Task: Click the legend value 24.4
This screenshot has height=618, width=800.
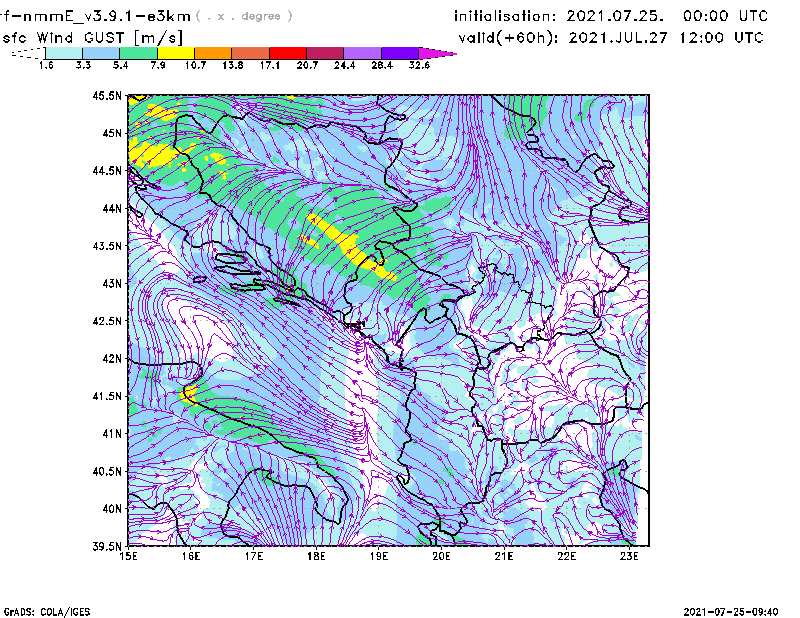Action: click(344, 65)
